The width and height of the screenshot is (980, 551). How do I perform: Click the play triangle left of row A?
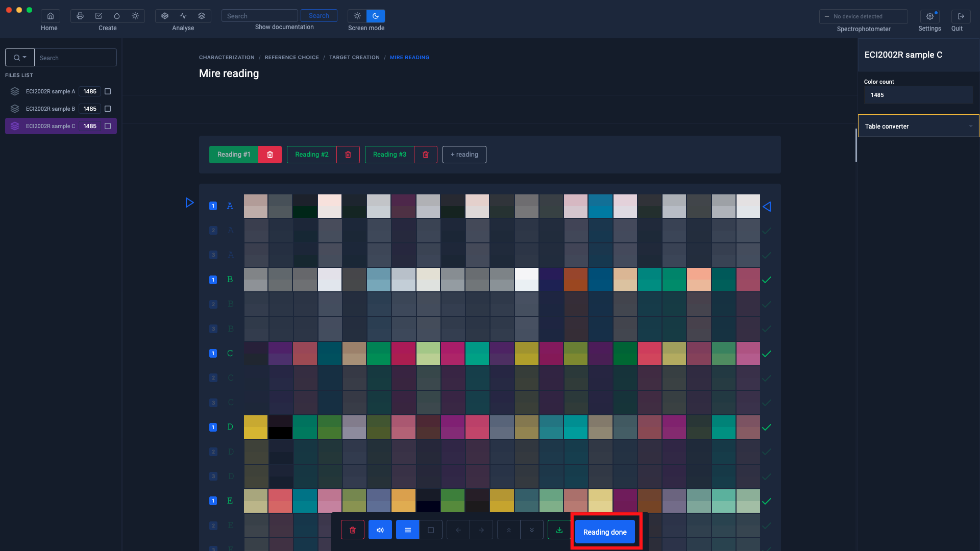coord(189,203)
